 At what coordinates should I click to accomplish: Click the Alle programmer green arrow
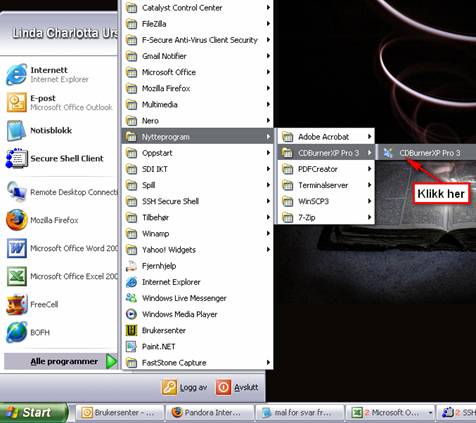click(111, 361)
